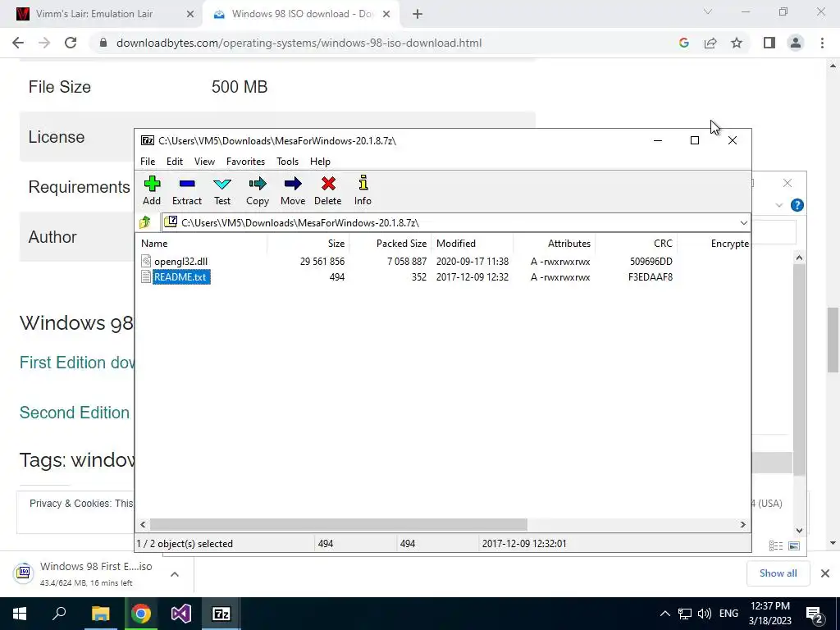840x630 pixels.
Task: Open the notification center icon
Action: click(815, 614)
